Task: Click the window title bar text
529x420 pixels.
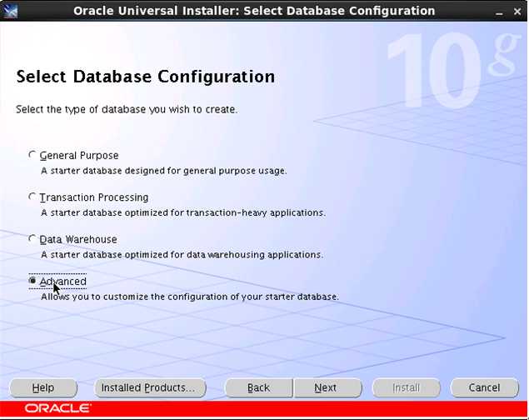Action: click(254, 11)
